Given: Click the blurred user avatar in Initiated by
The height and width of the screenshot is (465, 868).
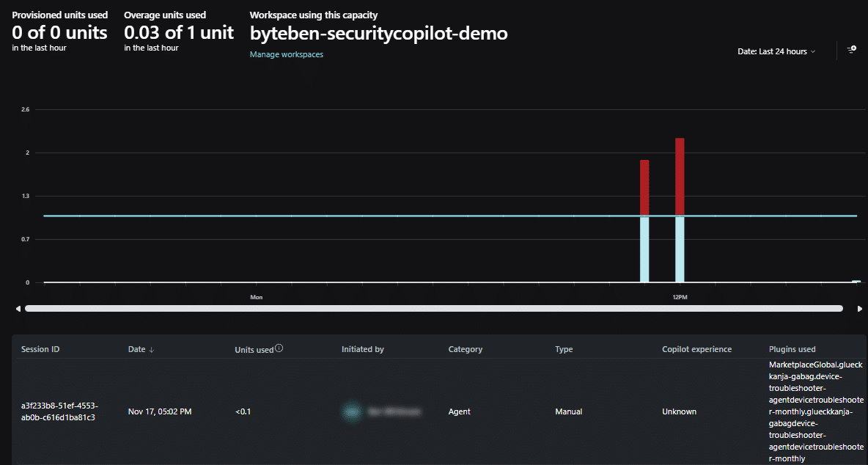Looking at the screenshot, I should [x=351, y=411].
